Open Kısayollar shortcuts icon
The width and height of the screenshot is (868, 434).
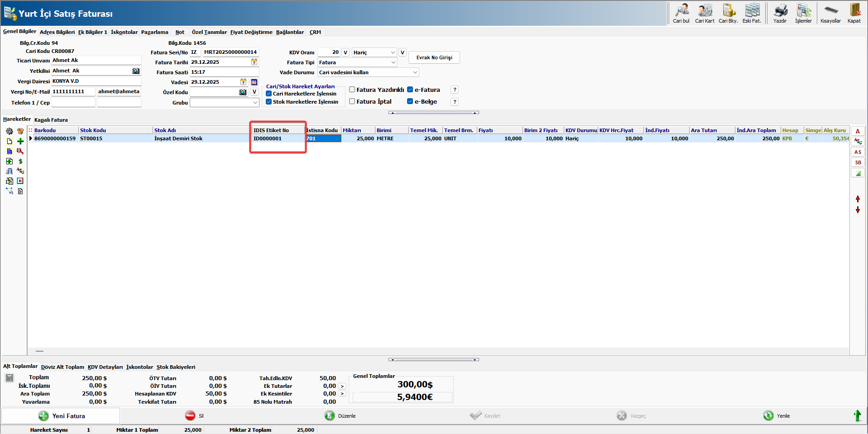(830, 13)
